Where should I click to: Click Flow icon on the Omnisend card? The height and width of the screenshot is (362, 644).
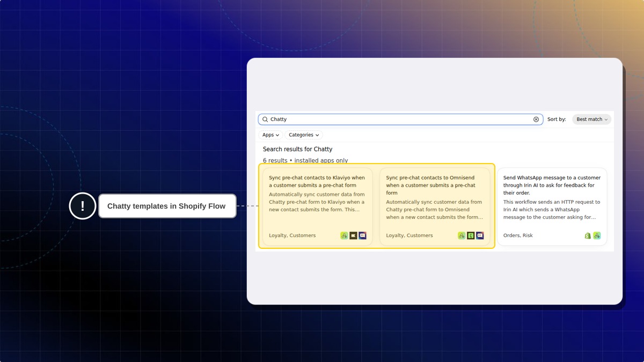tap(462, 235)
